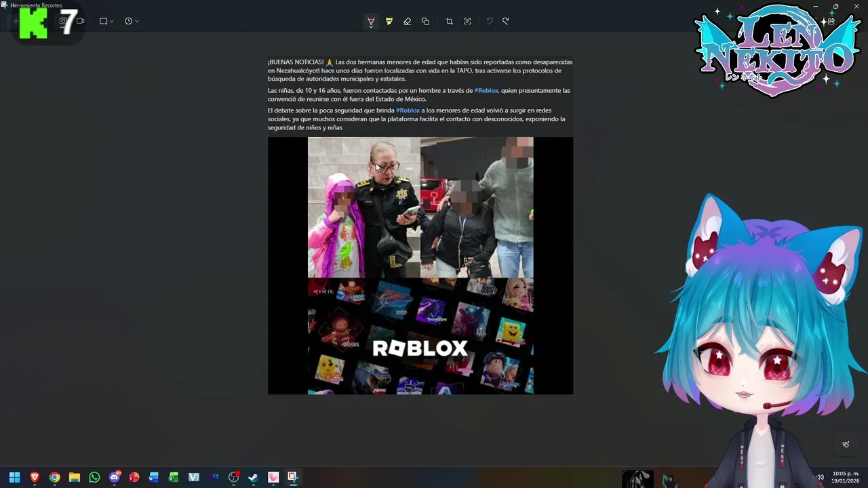
Task: Open Steam from taskbar
Action: click(254, 477)
